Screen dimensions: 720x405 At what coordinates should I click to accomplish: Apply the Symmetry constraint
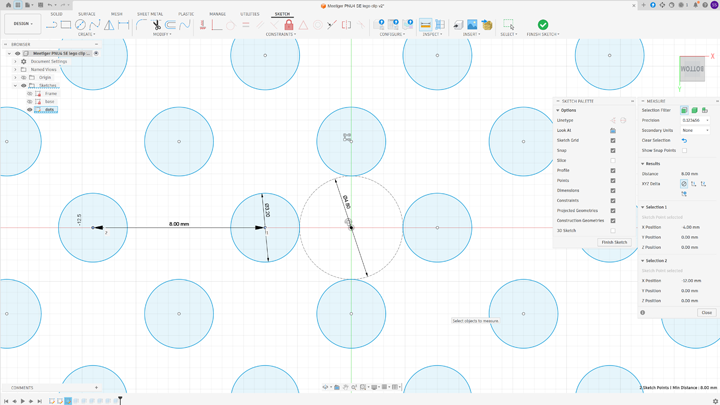(347, 25)
